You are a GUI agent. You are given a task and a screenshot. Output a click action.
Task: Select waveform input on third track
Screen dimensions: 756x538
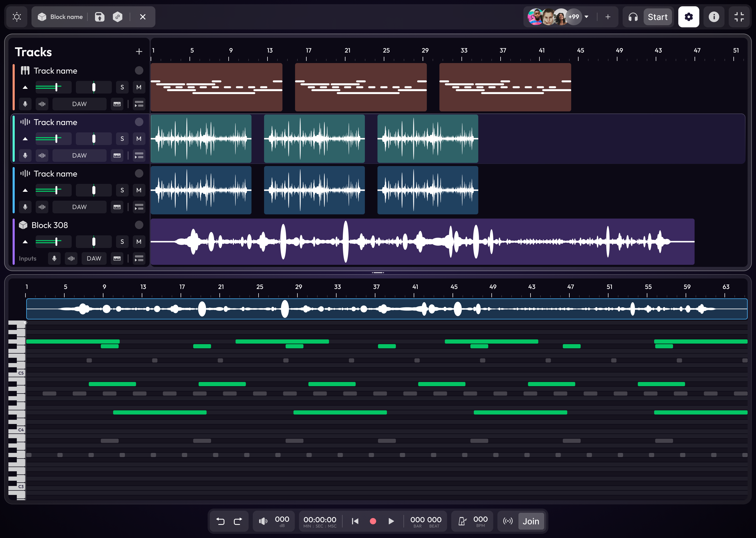point(42,207)
